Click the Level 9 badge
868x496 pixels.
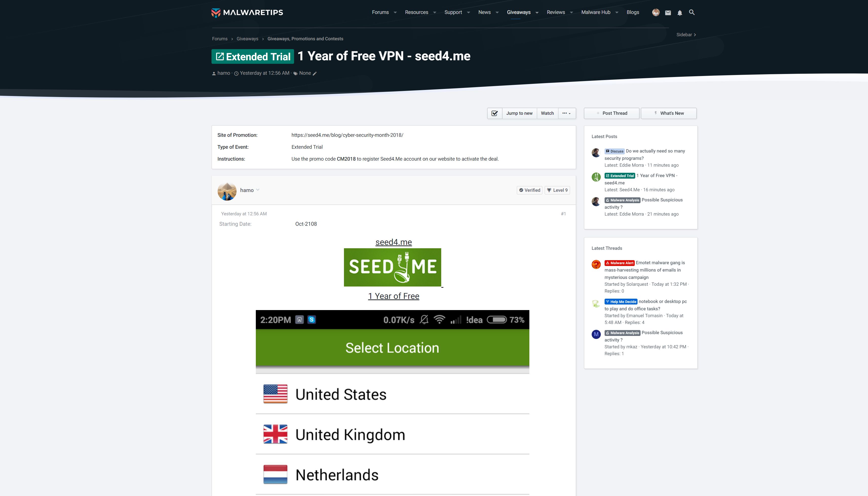[557, 190]
